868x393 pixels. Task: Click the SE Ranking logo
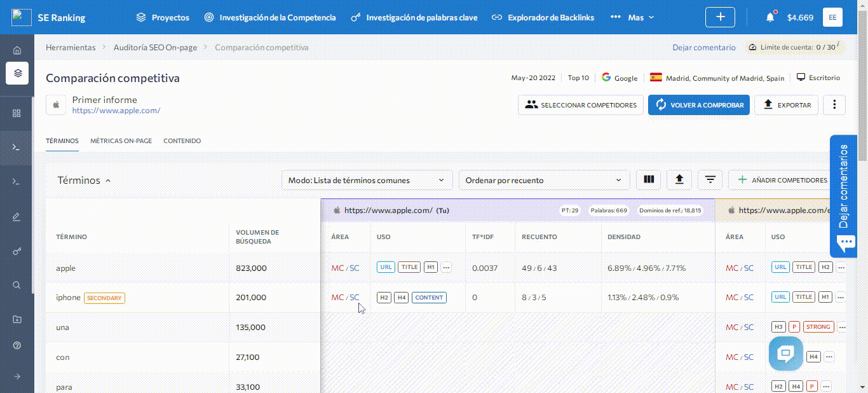click(x=48, y=17)
